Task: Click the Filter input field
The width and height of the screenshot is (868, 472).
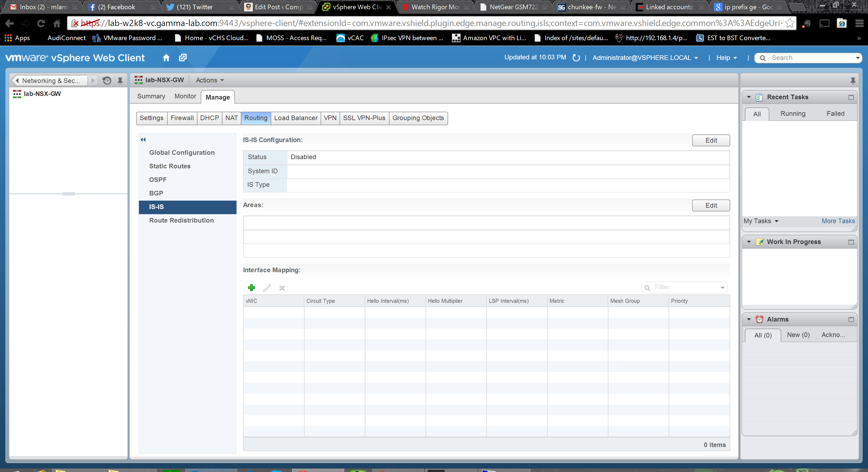Action: (x=684, y=287)
